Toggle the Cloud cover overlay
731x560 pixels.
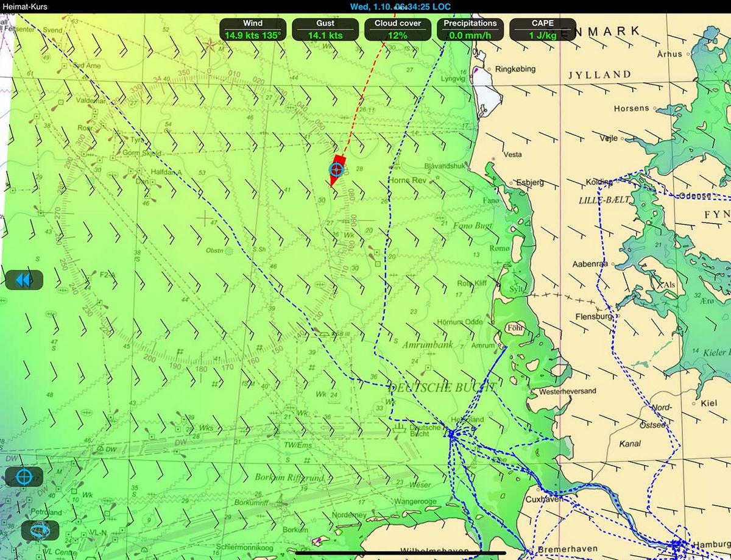coord(398,29)
